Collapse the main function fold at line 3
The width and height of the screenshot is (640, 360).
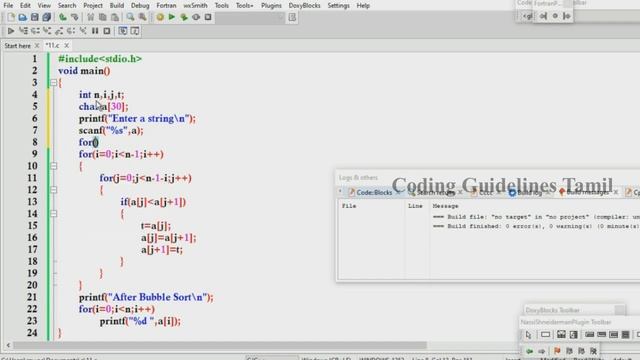tap(53, 83)
